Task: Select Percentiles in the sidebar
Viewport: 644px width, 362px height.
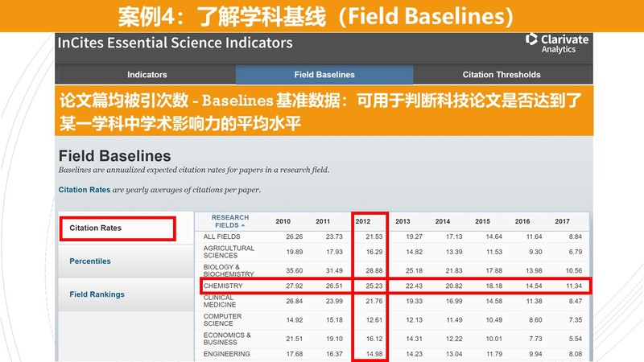Action: (90, 261)
